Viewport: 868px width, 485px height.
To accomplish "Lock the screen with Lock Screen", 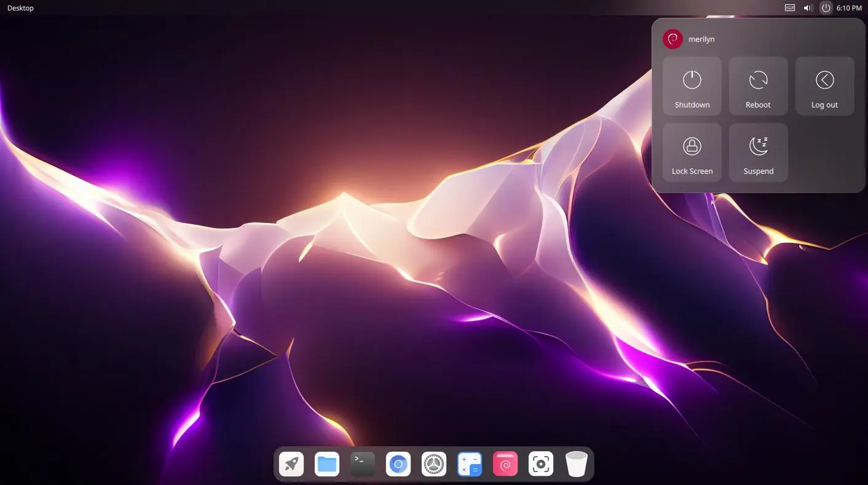I will click(692, 152).
